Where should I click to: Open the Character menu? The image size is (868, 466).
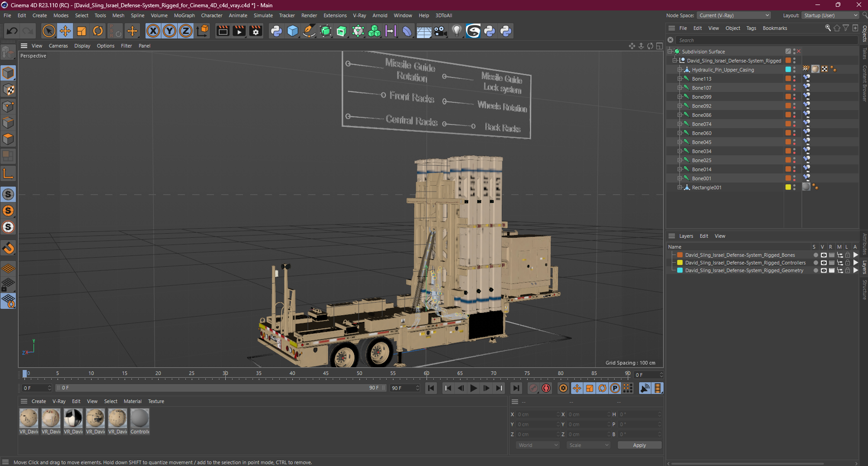212,15
